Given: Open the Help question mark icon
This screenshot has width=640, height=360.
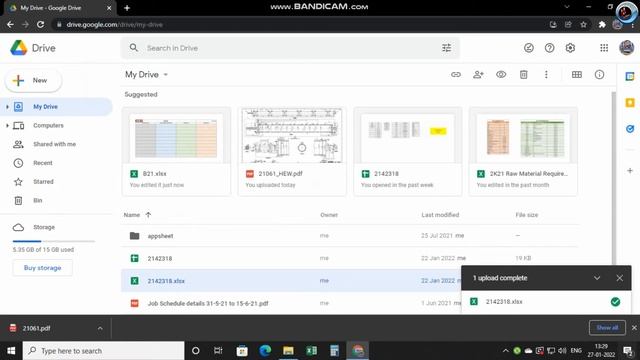Looking at the screenshot, I should click(x=549, y=48).
